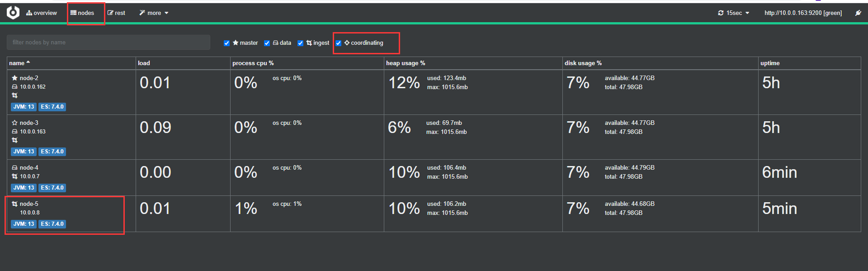The height and width of the screenshot is (271, 868).
Task: Click the ES: 7.4.0 badge of node-2
Action: point(52,107)
